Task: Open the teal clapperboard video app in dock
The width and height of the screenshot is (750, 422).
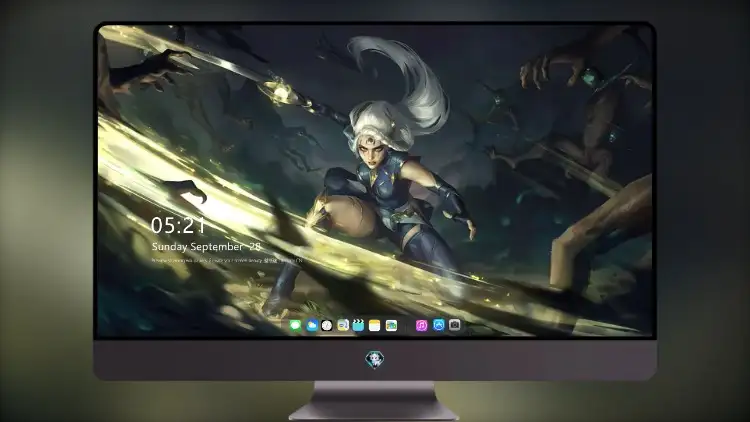Action: coord(358,326)
